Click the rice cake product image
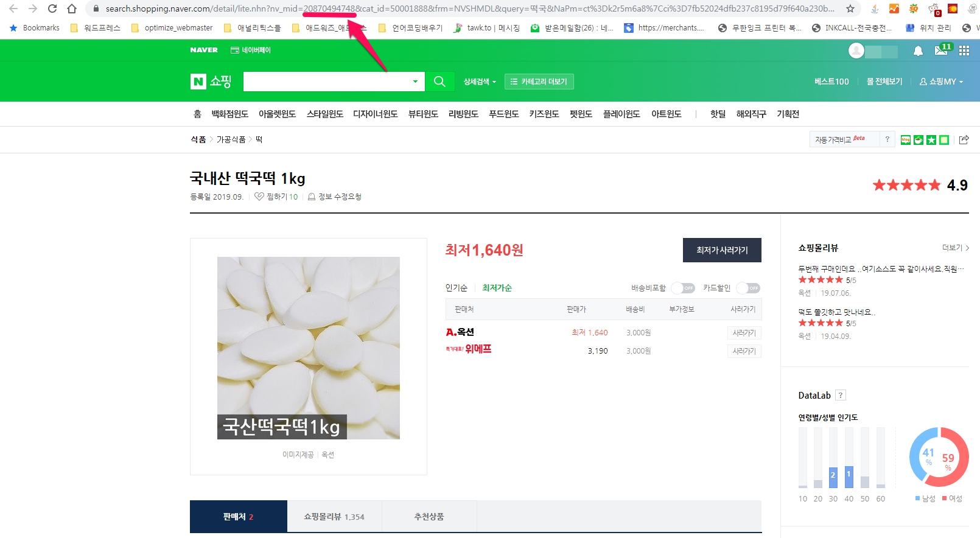The height and width of the screenshot is (538, 980). [x=309, y=348]
